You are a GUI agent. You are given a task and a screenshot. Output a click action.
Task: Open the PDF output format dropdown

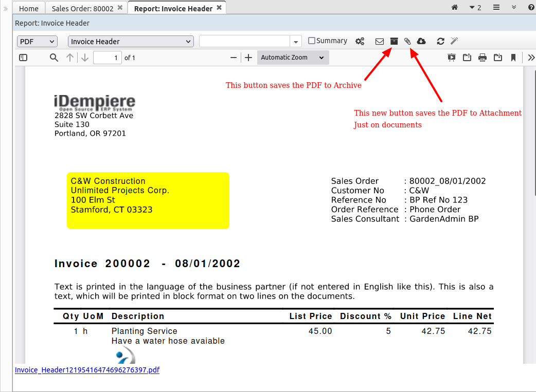37,42
